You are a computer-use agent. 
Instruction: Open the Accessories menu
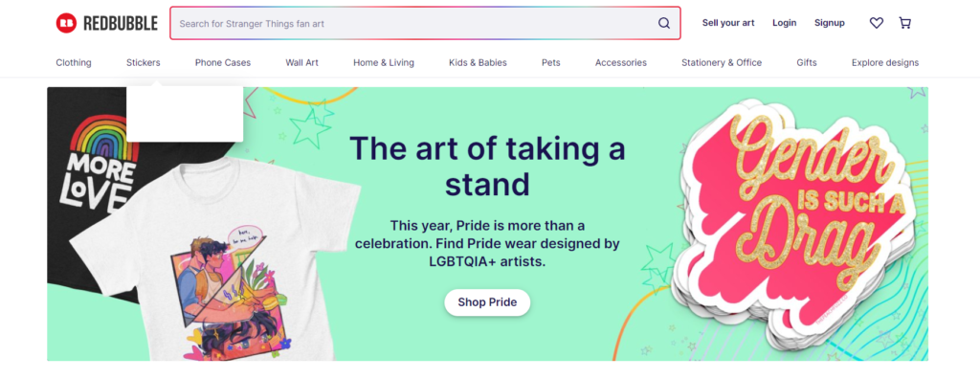pyautogui.click(x=620, y=62)
